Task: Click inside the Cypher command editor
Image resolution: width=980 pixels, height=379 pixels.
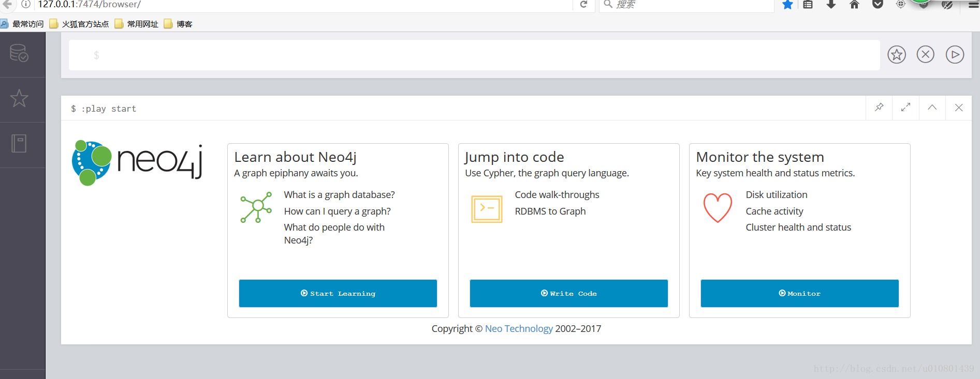Action: (474, 55)
